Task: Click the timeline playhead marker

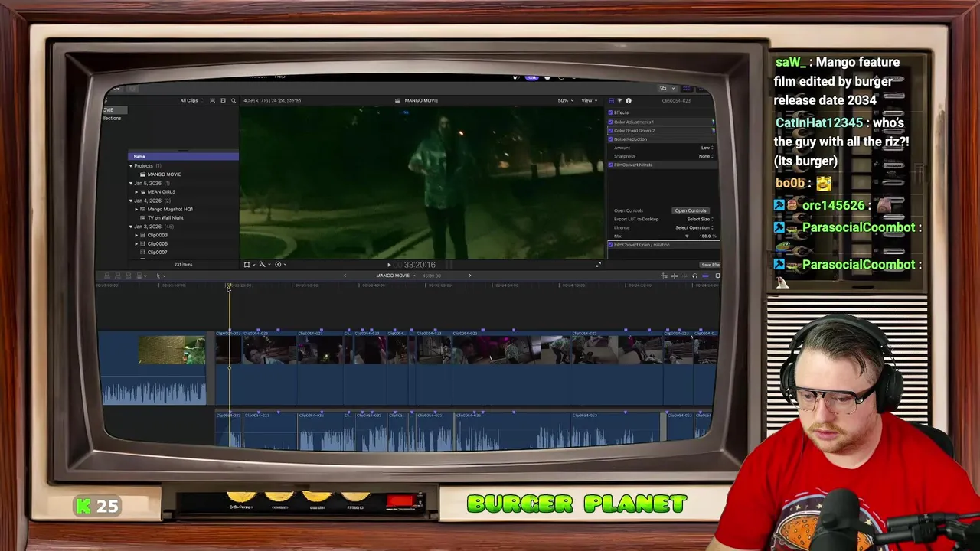Action: click(x=228, y=287)
